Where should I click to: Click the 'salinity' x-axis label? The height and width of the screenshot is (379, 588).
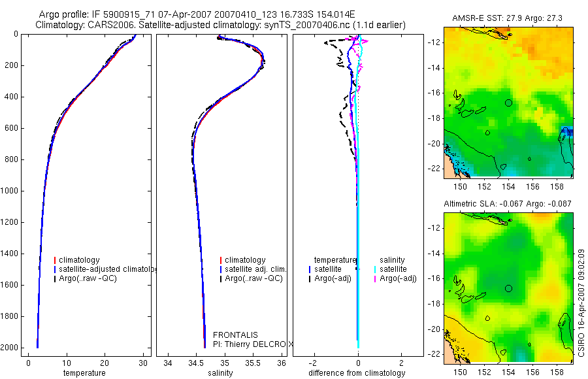(221, 373)
